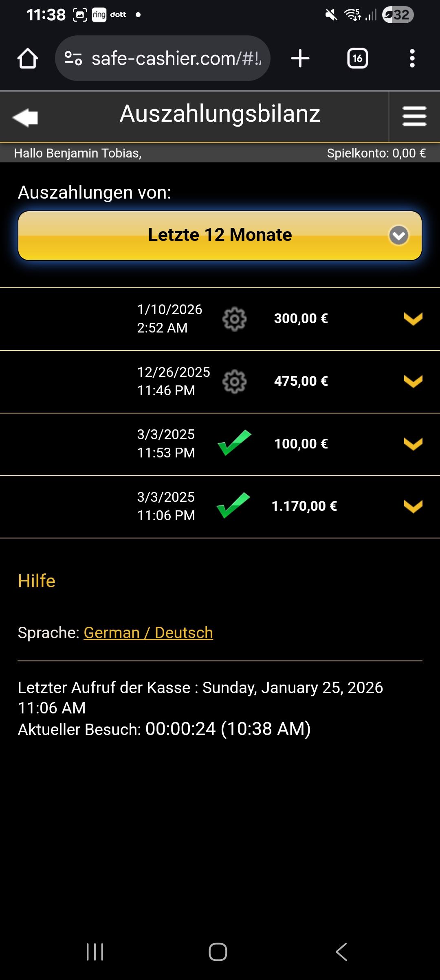This screenshot has width=440, height=980.
Task: Expand the 3/3/2025 11:53 PM withdrawal
Action: pyautogui.click(x=413, y=444)
